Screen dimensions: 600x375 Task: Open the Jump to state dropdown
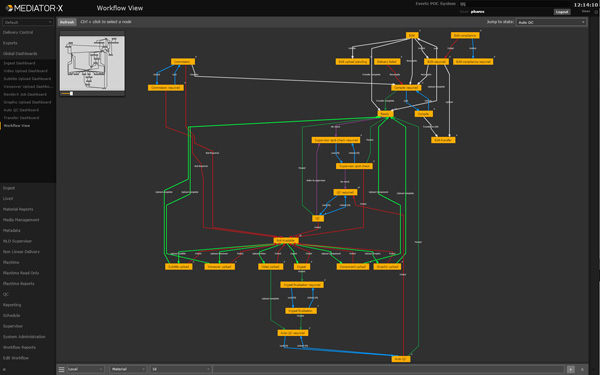click(x=551, y=22)
